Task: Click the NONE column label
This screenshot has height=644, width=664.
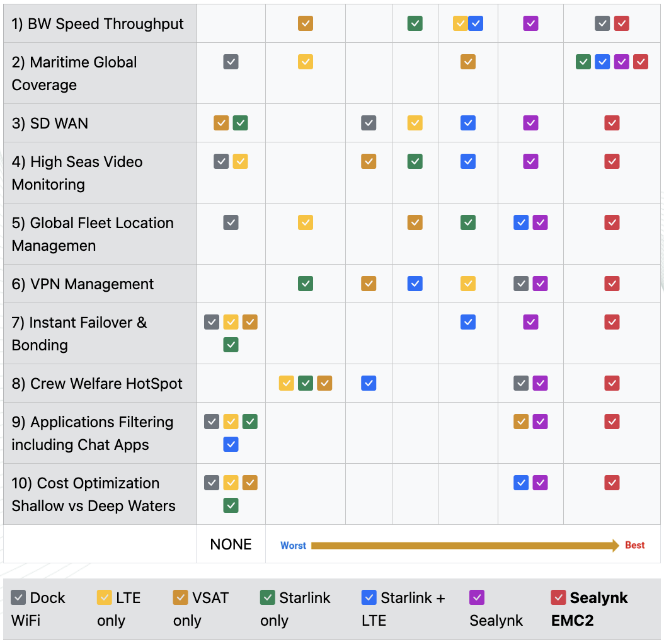Action: click(231, 544)
